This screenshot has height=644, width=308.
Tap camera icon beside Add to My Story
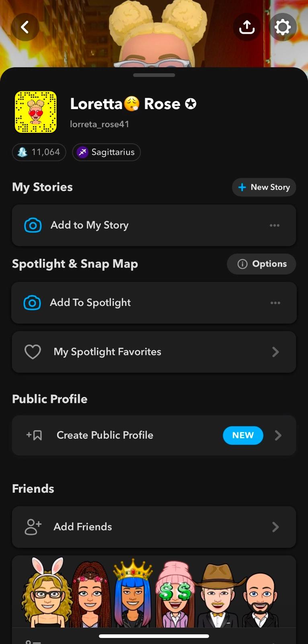[33, 225]
